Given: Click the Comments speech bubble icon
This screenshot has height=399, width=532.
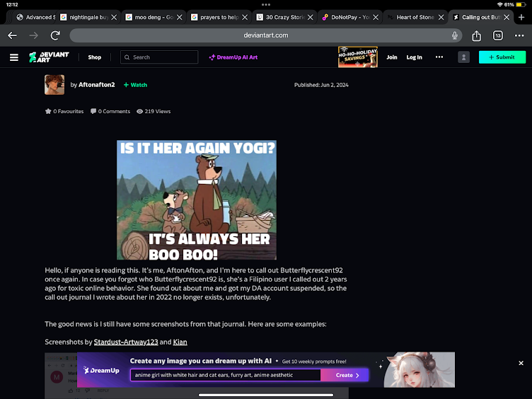Looking at the screenshot, I should pyautogui.click(x=93, y=111).
